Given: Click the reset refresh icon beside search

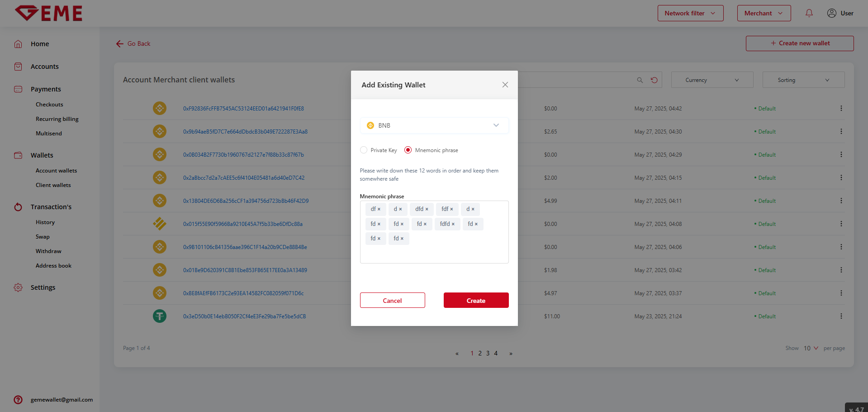Looking at the screenshot, I should [x=654, y=80].
